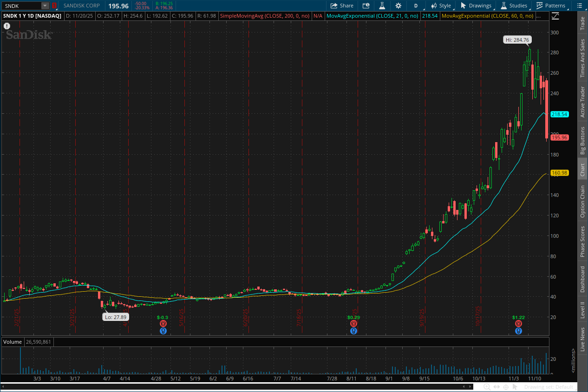Click the $1.22 earnings value
588x392 pixels.
click(519, 318)
